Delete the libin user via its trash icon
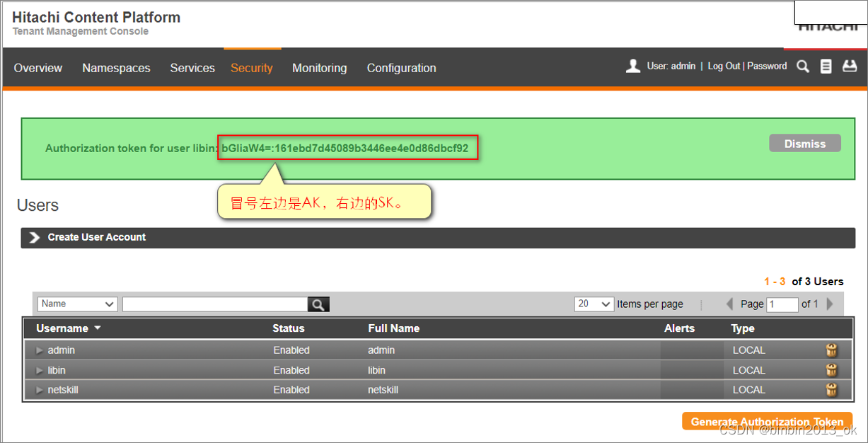 click(x=831, y=369)
